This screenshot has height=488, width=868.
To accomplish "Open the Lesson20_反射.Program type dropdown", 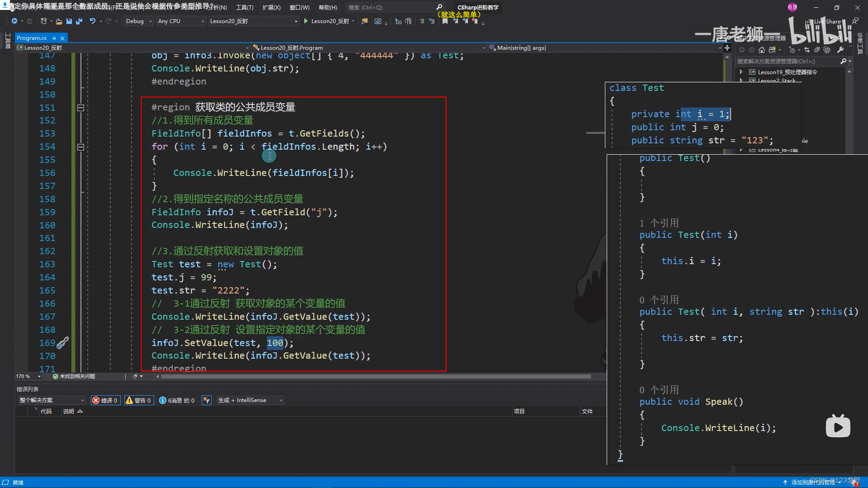I will click(x=368, y=48).
